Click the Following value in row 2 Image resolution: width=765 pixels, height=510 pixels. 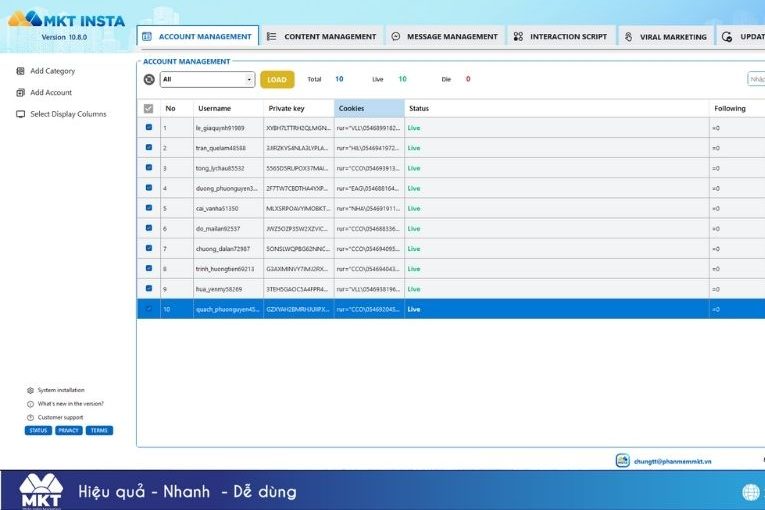[716, 148]
